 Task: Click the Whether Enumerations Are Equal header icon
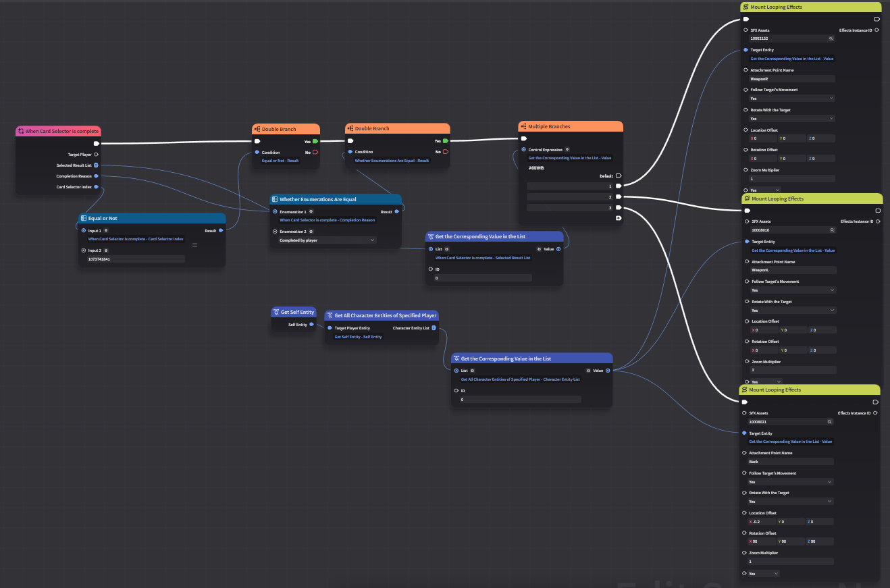tap(275, 199)
